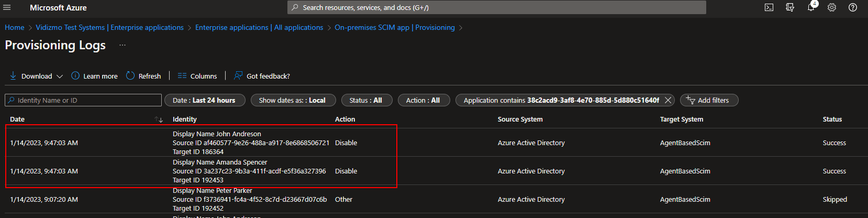Click the Refresh logs button
The height and width of the screenshot is (218, 868).
[x=143, y=76]
